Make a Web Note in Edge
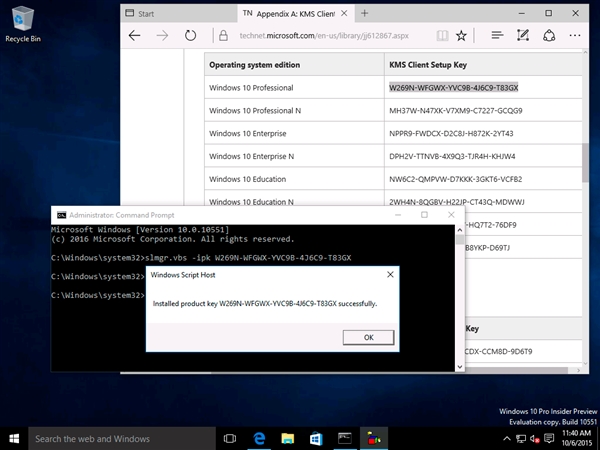Image resolution: width=600 pixels, height=450 pixels. [x=522, y=35]
